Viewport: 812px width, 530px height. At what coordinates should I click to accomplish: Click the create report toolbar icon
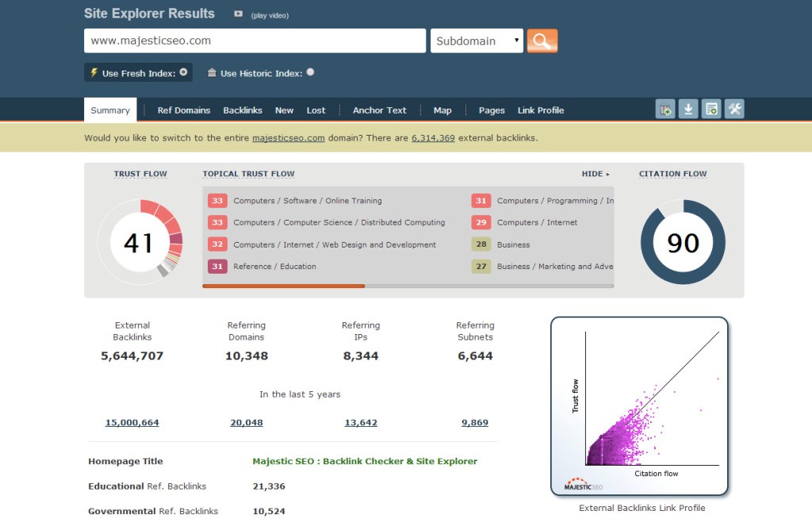(711, 109)
